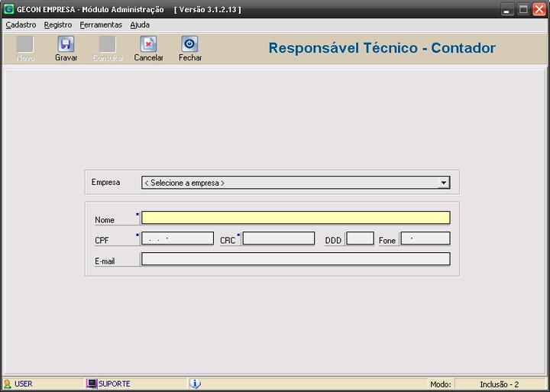Image resolution: width=550 pixels, height=392 pixels.
Task: Open the Registro menu
Action: 58,24
